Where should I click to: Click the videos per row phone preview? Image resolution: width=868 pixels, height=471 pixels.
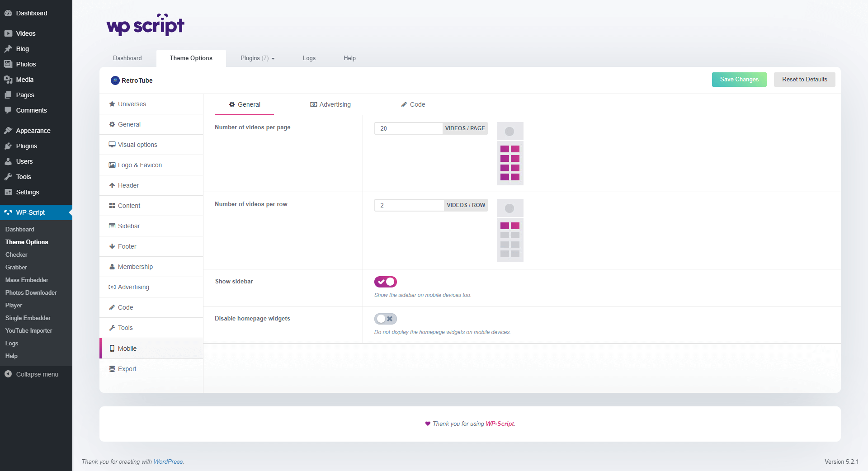pos(510,231)
